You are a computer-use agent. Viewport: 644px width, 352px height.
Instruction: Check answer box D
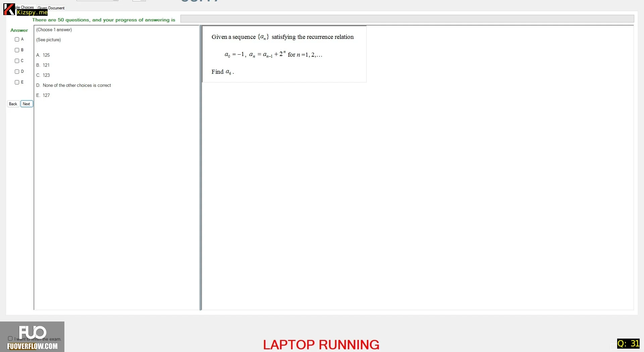[x=17, y=72]
